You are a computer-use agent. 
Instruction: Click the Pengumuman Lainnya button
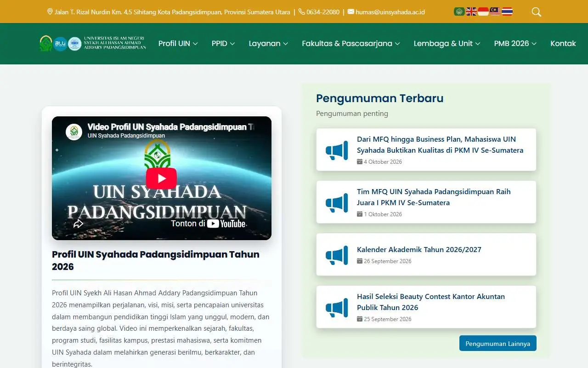click(498, 343)
